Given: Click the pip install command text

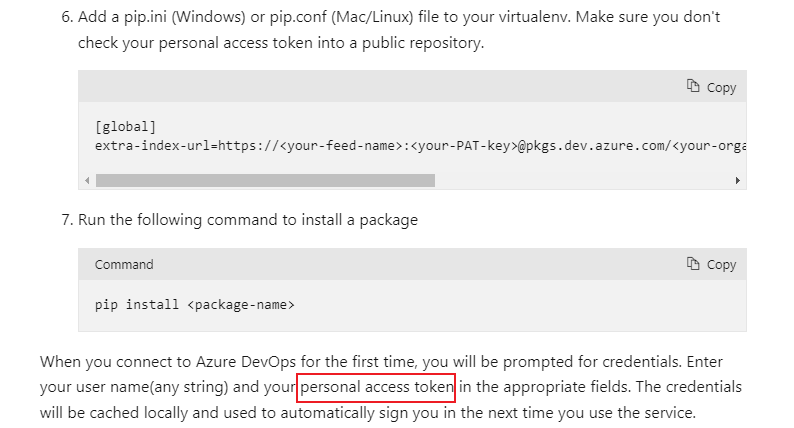Looking at the screenshot, I should (138, 304).
